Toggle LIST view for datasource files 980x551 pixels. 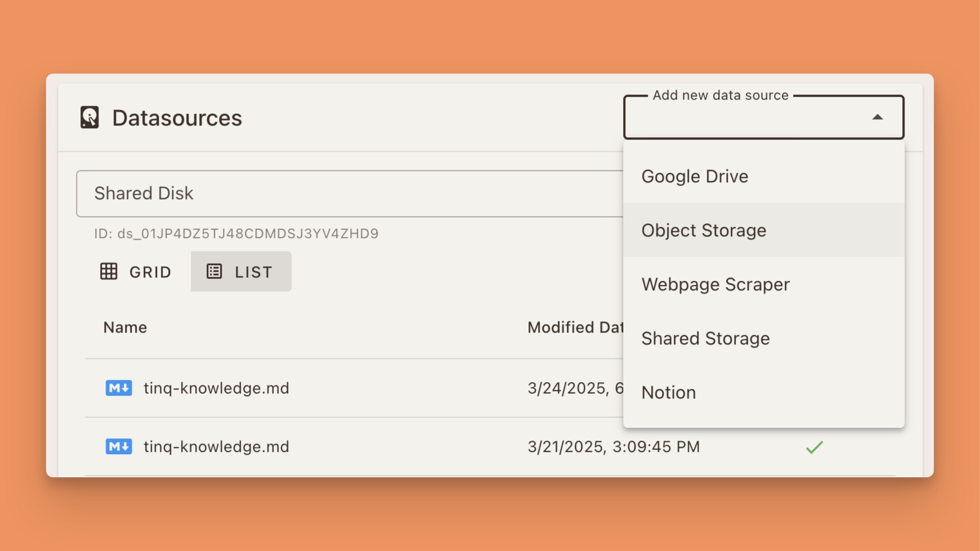[x=241, y=271]
